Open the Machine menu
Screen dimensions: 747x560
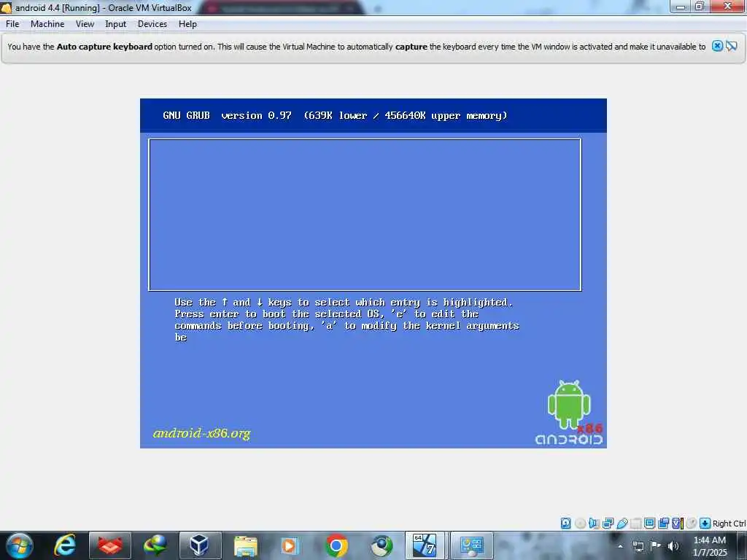pyautogui.click(x=47, y=24)
